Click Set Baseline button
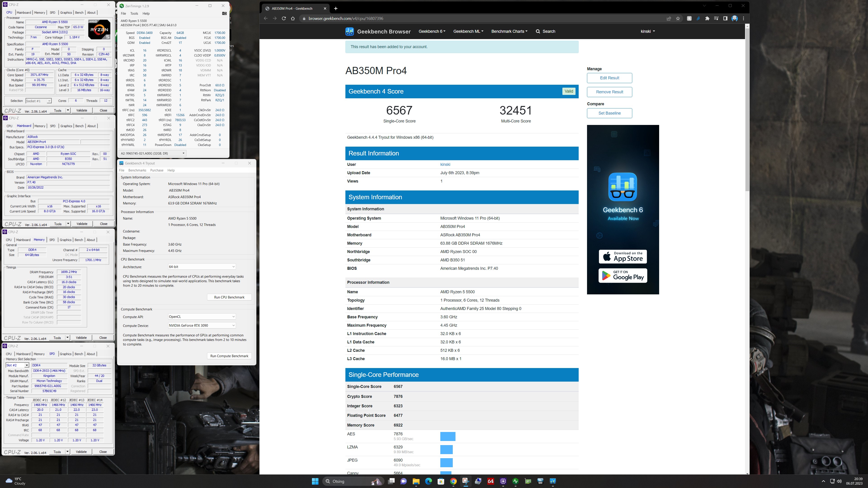The height and width of the screenshot is (488, 868). coord(610,113)
